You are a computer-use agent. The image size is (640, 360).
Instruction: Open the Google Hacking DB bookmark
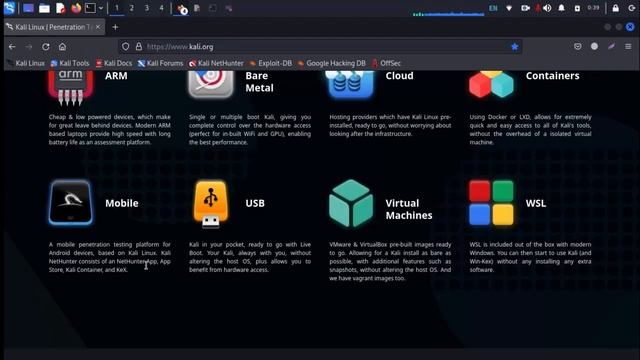[331, 63]
